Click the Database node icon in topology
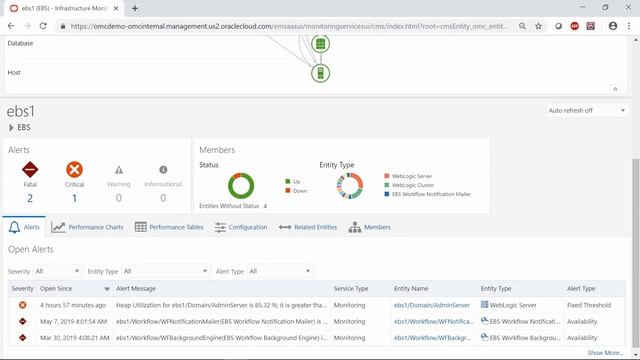This screenshot has height=360, width=640. 320,44
